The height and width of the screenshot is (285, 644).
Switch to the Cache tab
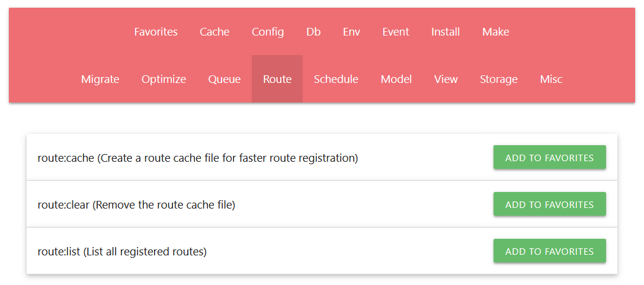(x=214, y=32)
